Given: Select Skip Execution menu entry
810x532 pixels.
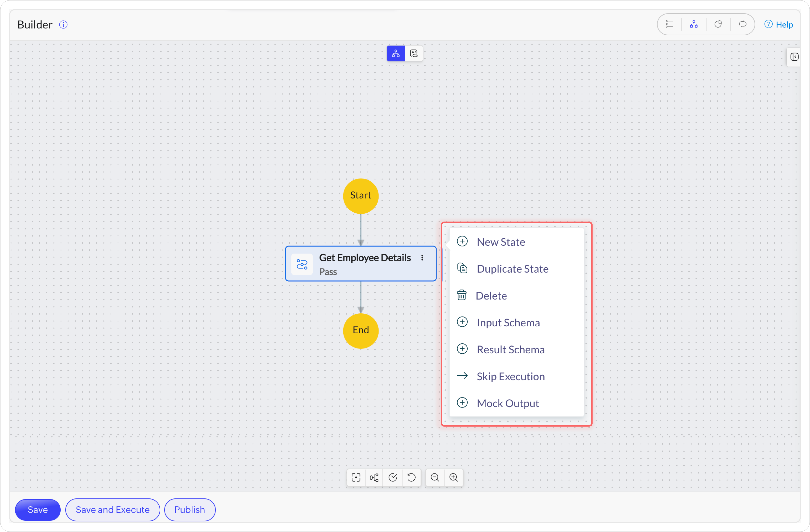Looking at the screenshot, I should (x=511, y=376).
